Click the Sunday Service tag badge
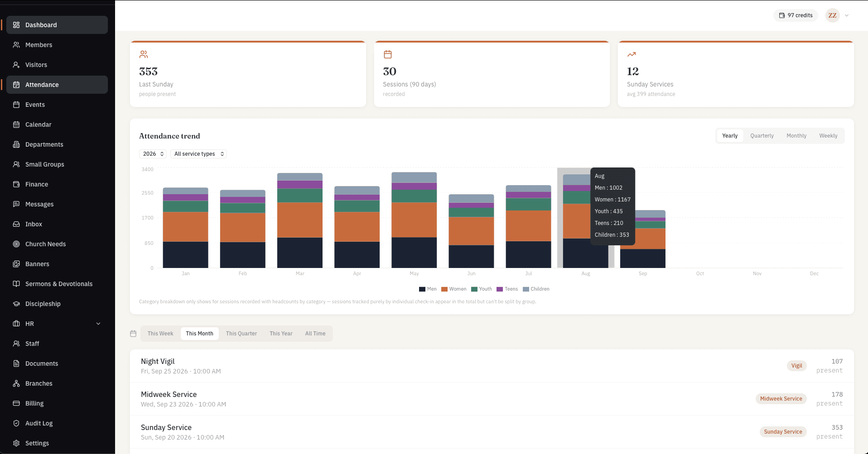 pos(783,432)
